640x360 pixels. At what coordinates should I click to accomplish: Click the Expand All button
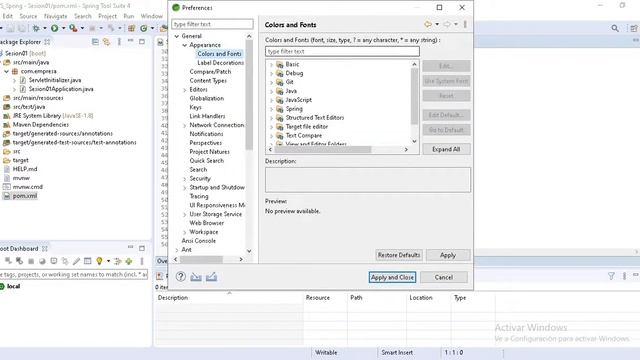point(446,149)
